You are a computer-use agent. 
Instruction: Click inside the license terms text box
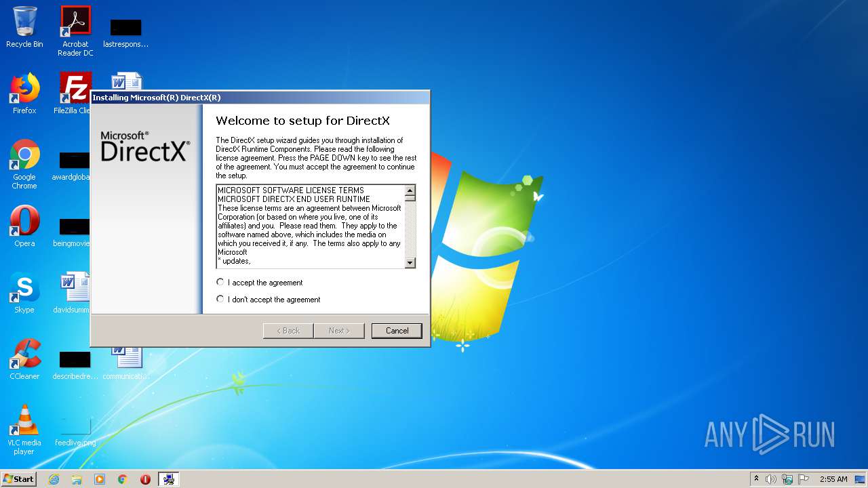coord(311,226)
